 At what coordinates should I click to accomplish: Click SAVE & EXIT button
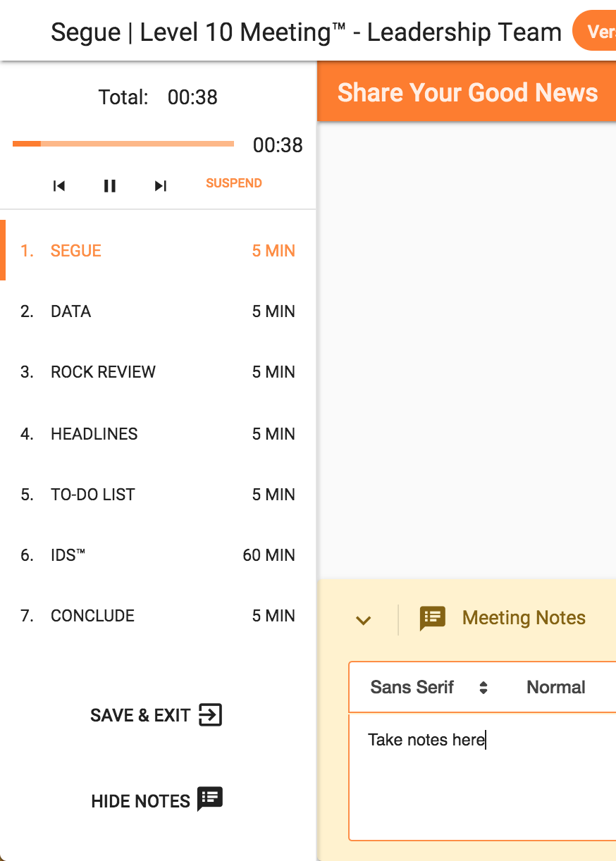tap(156, 715)
